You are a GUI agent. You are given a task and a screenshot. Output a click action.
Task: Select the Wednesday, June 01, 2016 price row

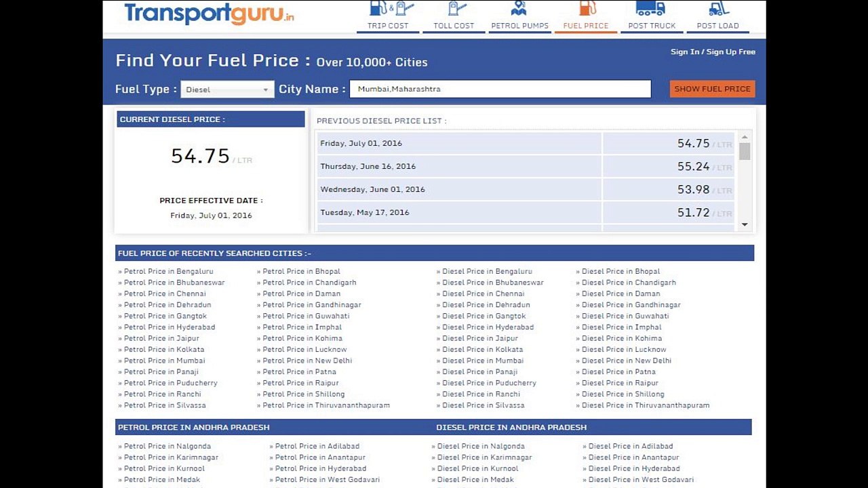(526, 189)
